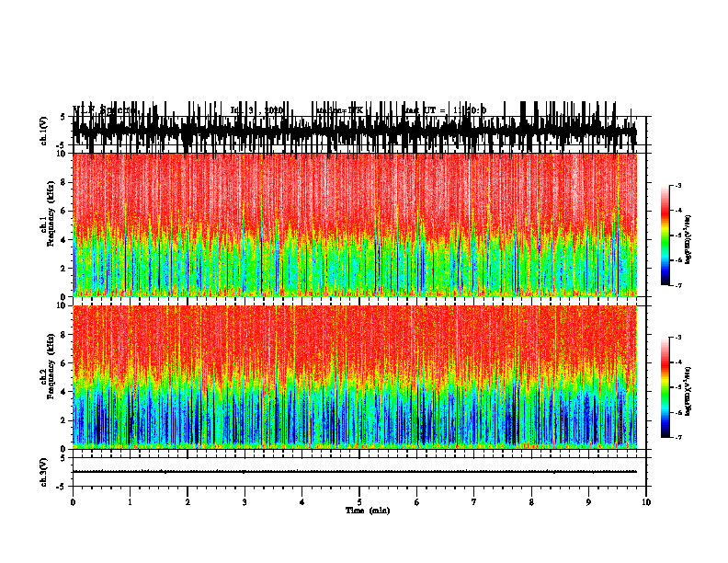Click the '-5' tick on ch.3(V) axis

[x=62, y=487]
